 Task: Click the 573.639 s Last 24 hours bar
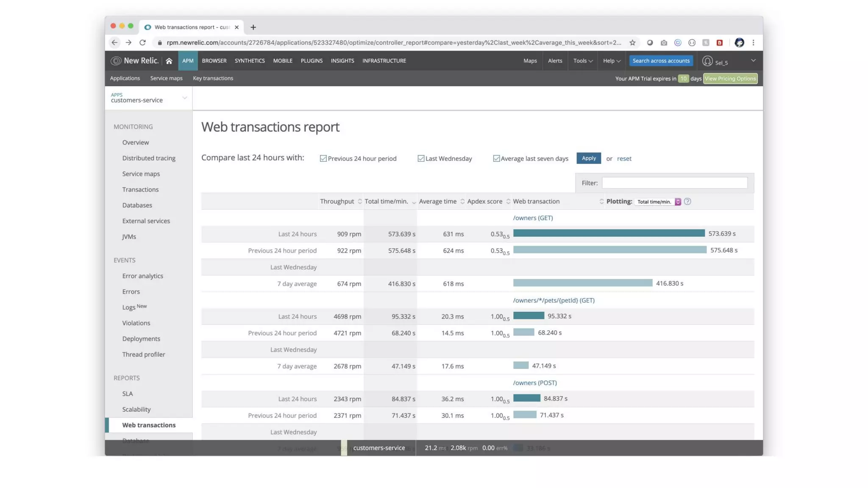tap(609, 233)
